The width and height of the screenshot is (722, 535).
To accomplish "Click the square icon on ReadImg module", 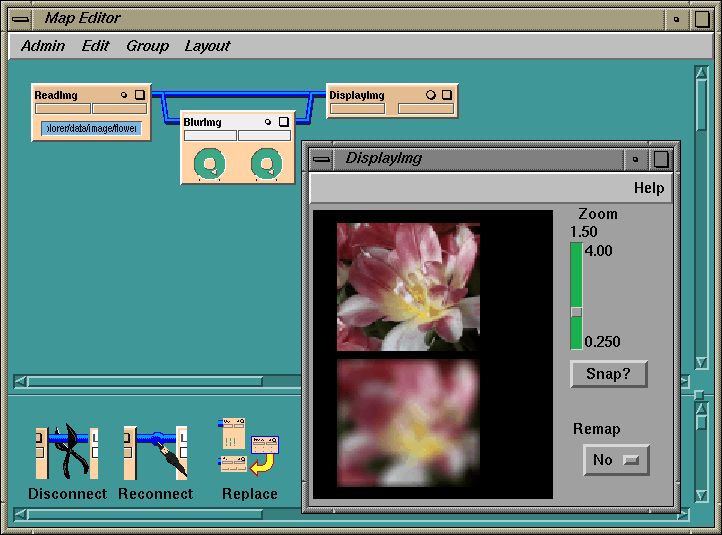I will point(140,95).
